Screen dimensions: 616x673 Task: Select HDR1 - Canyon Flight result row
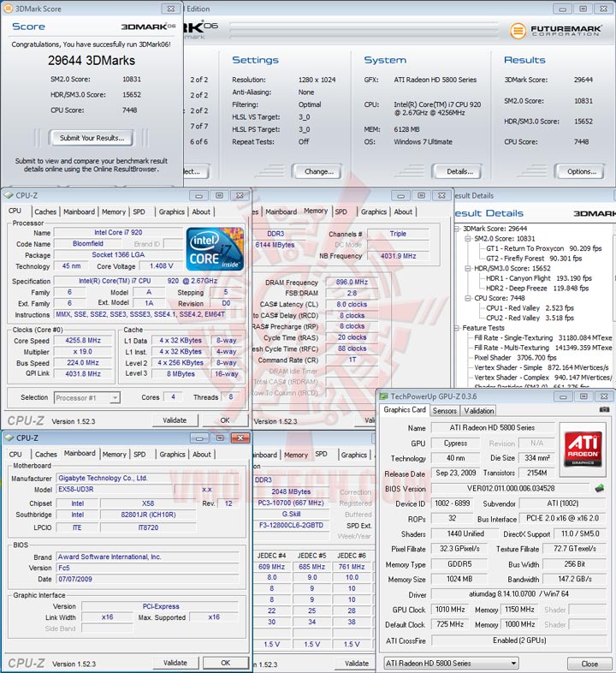coord(538,278)
